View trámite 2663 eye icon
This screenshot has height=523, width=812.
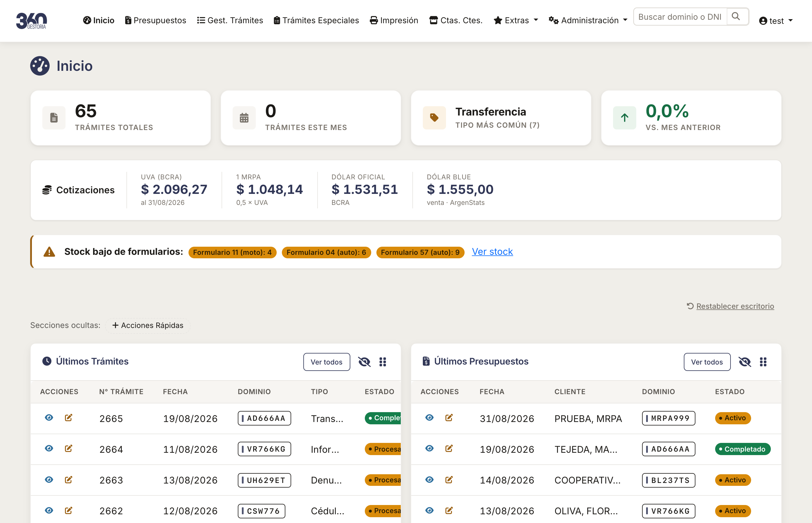[49, 479]
